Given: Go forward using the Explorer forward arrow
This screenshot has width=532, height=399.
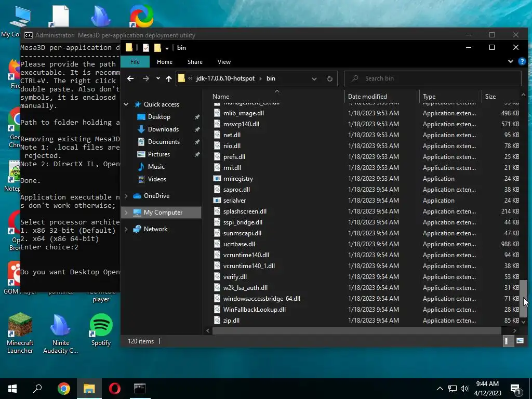Looking at the screenshot, I should pos(146,79).
